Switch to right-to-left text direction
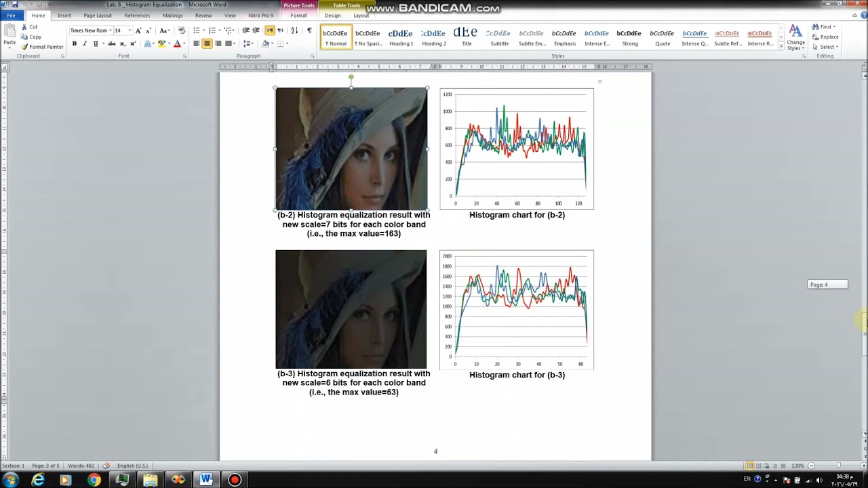This screenshot has width=868, height=488. click(x=280, y=30)
